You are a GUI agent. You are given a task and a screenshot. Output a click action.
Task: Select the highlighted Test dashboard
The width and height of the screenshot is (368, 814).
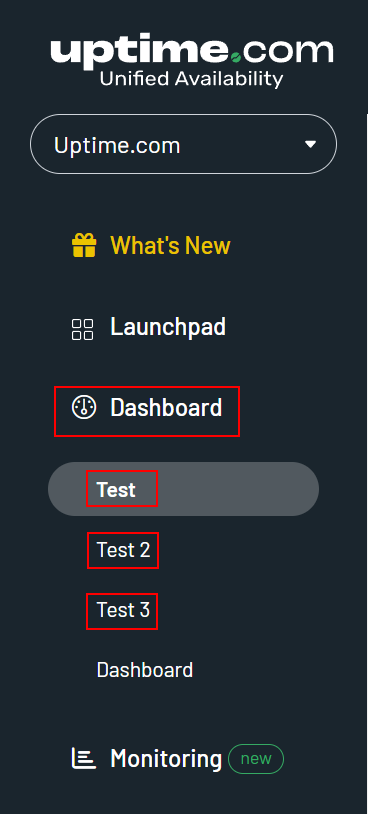coord(183,489)
